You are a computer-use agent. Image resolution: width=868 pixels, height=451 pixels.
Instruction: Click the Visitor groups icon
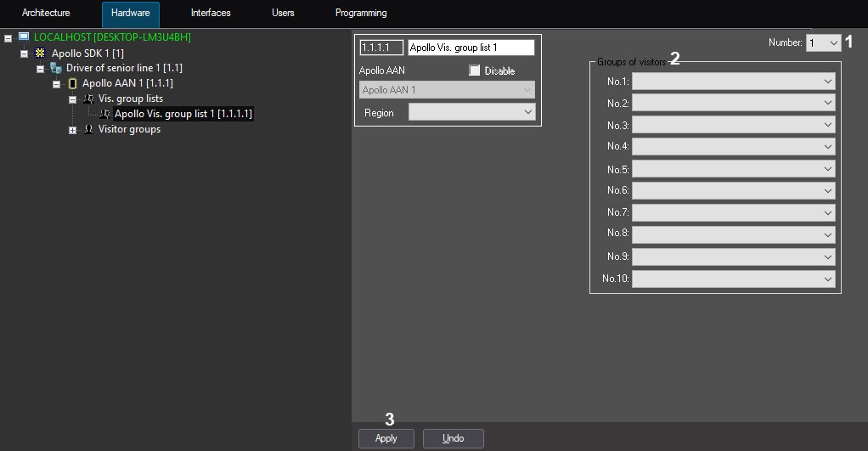[88, 129]
